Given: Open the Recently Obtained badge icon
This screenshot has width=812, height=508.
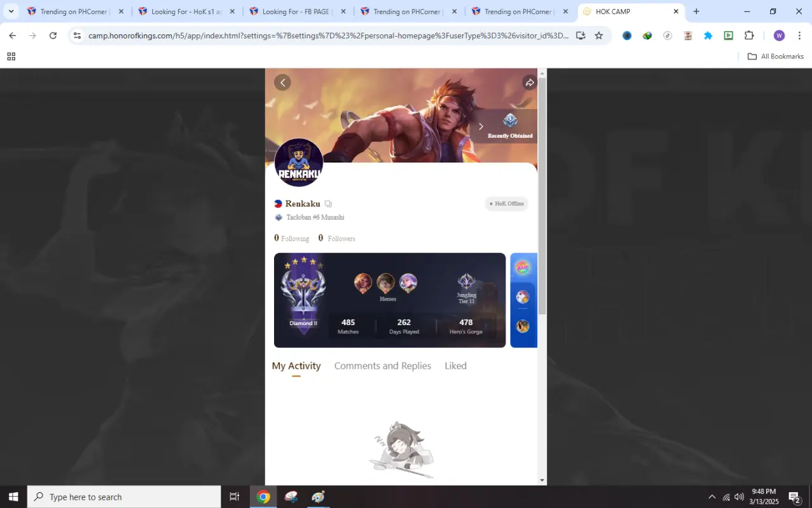Looking at the screenshot, I should click(510, 120).
